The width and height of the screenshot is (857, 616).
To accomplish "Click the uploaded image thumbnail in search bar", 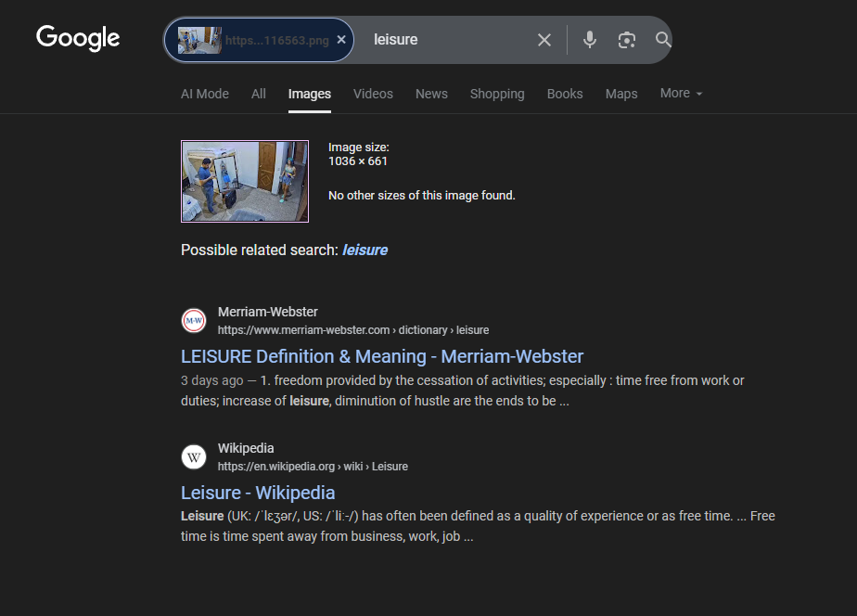I will (x=199, y=40).
